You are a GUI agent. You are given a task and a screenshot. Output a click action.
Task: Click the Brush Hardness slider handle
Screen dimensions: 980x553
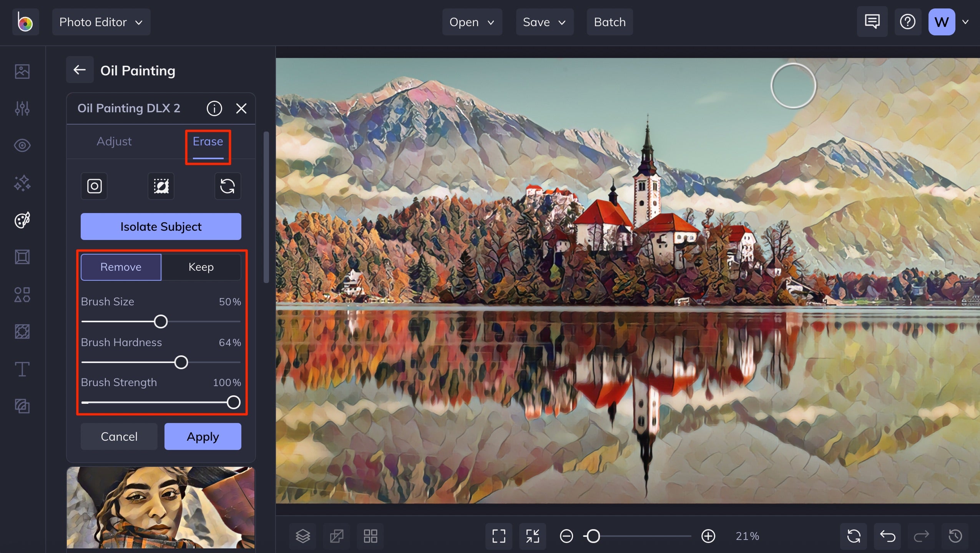pos(181,362)
